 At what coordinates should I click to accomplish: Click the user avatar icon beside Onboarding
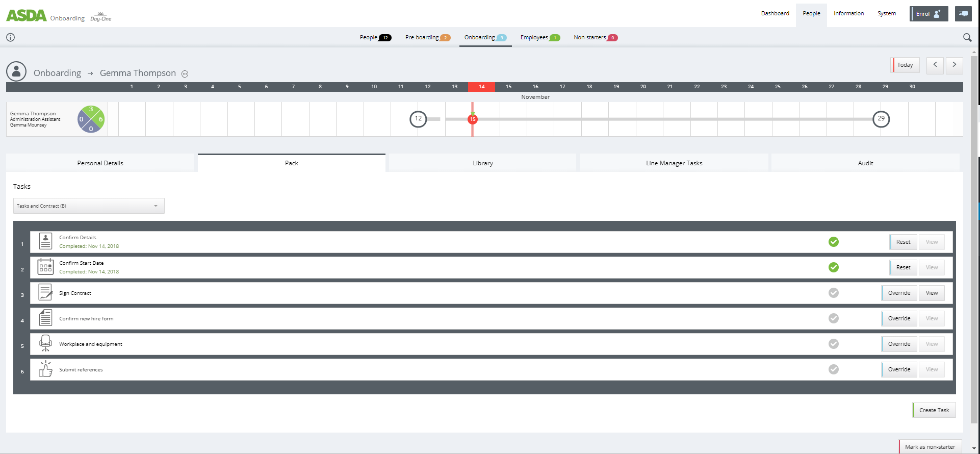pyautogui.click(x=16, y=72)
